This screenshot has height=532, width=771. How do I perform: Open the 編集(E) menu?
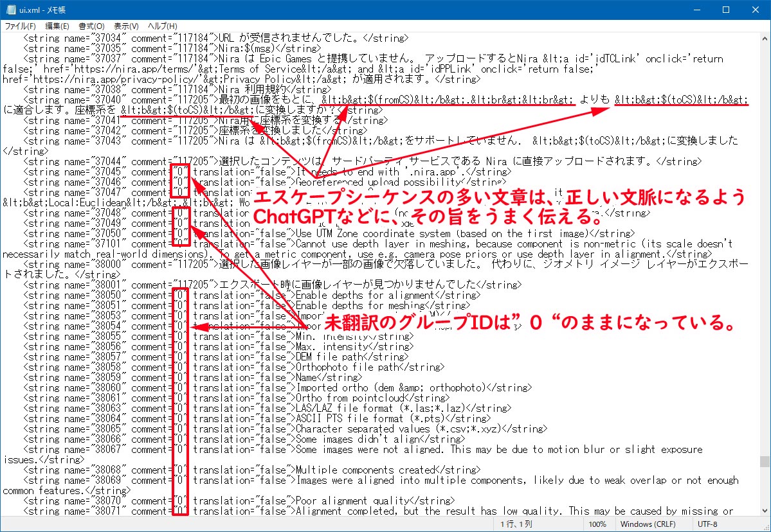(x=57, y=26)
